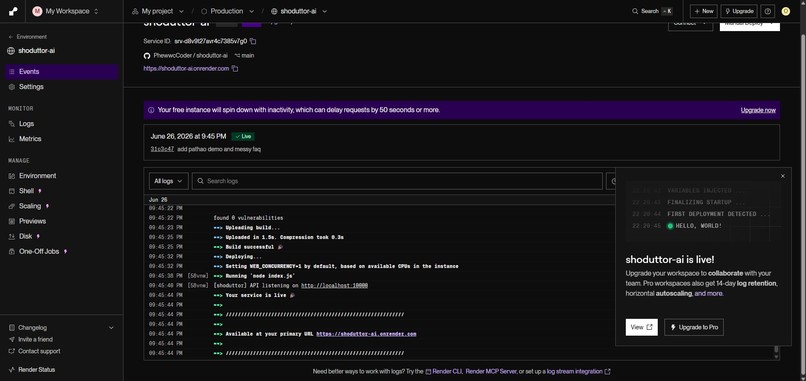Open the Render MCP Server link
The width and height of the screenshot is (806, 381).
tap(490, 371)
